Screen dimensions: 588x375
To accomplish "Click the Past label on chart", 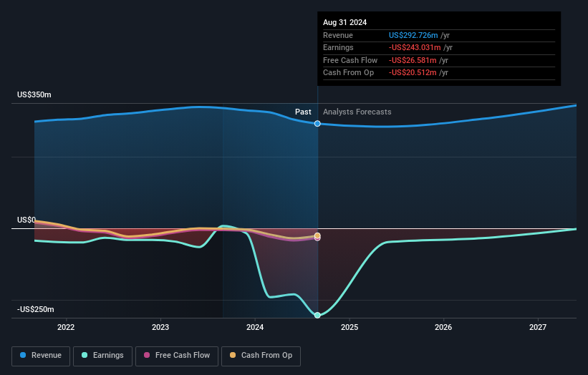I will [x=303, y=112].
